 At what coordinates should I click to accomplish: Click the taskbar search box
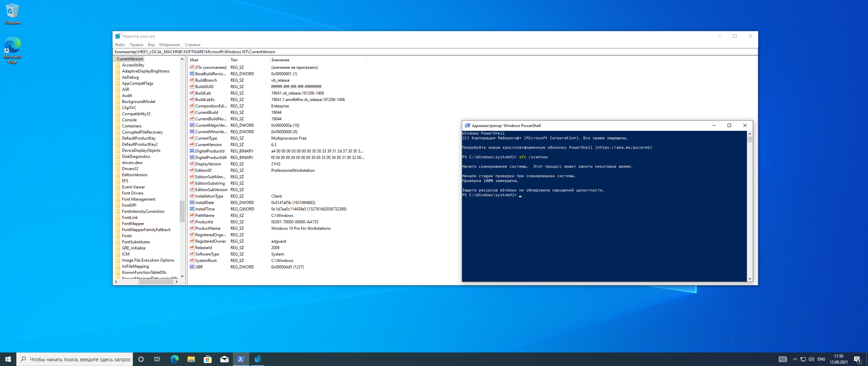pyautogui.click(x=75, y=359)
